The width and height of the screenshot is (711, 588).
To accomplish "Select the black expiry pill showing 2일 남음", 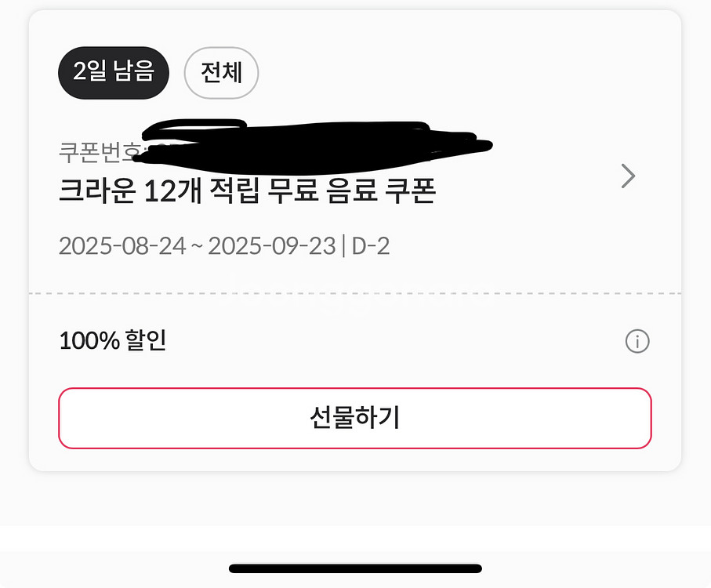I will (114, 72).
